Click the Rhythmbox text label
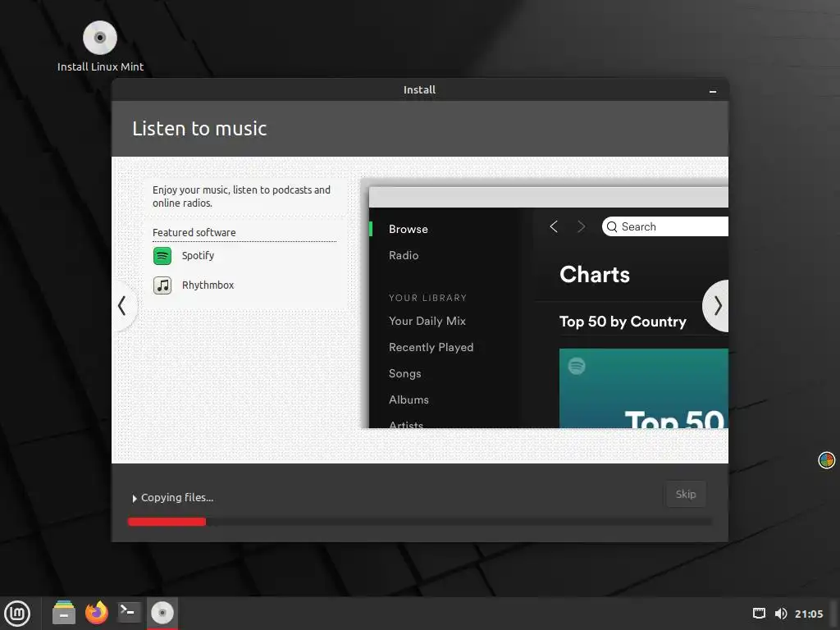 click(x=208, y=285)
